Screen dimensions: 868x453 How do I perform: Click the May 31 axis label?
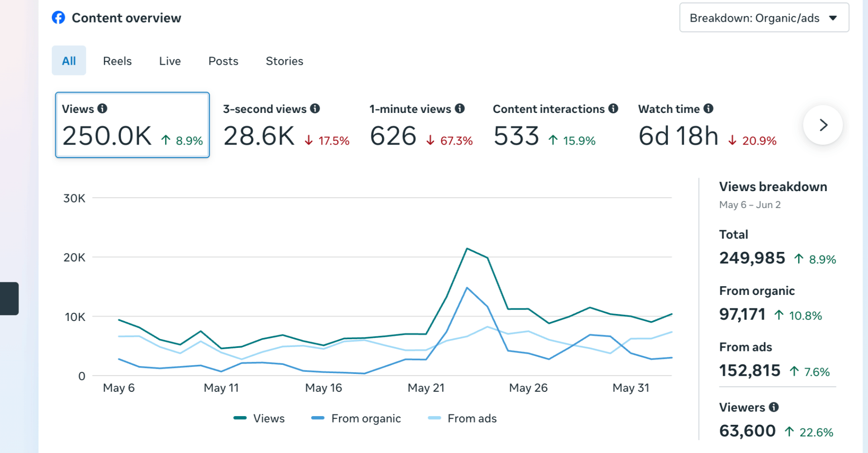click(x=631, y=388)
